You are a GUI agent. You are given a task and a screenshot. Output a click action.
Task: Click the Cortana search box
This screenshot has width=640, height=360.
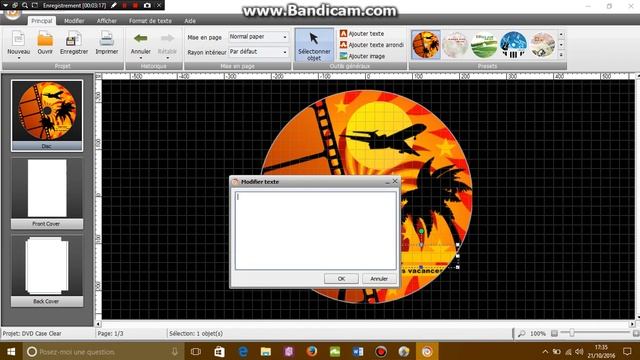(x=103, y=351)
